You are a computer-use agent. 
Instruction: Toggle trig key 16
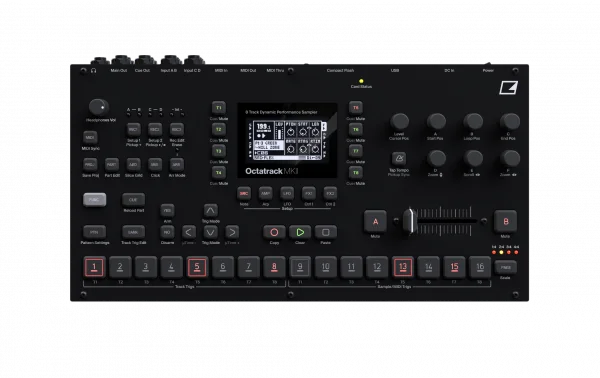(x=480, y=267)
